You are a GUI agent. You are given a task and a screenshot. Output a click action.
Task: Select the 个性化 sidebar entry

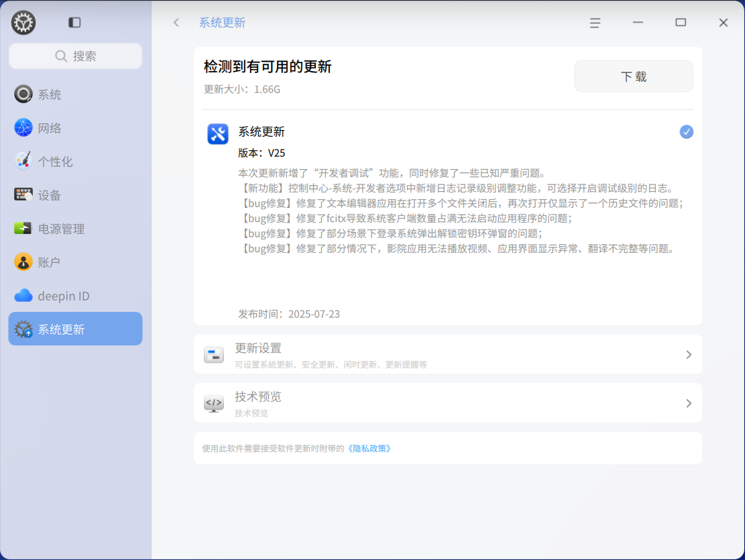(x=76, y=161)
